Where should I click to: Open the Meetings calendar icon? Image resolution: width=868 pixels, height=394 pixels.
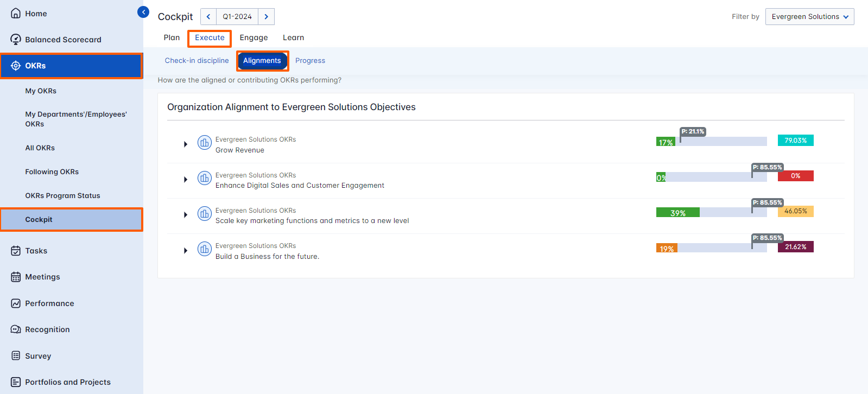coord(16,277)
